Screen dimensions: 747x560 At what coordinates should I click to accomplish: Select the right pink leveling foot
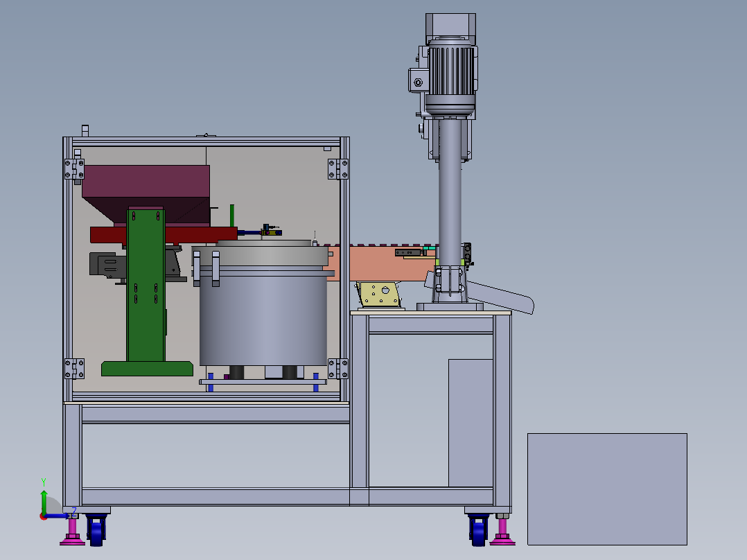coord(502,532)
